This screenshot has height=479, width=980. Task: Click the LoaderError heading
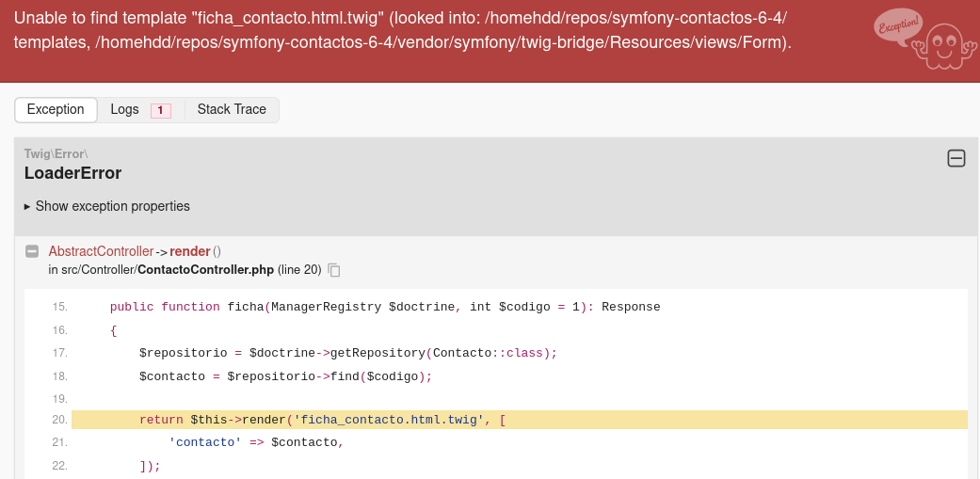point(72,173)
